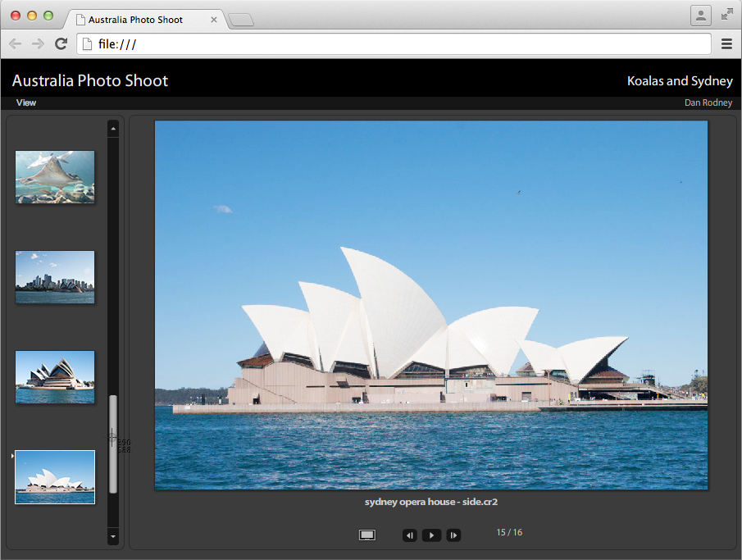Open the browser menu via hamburger icon
The image size is (742, 560).
726,43
